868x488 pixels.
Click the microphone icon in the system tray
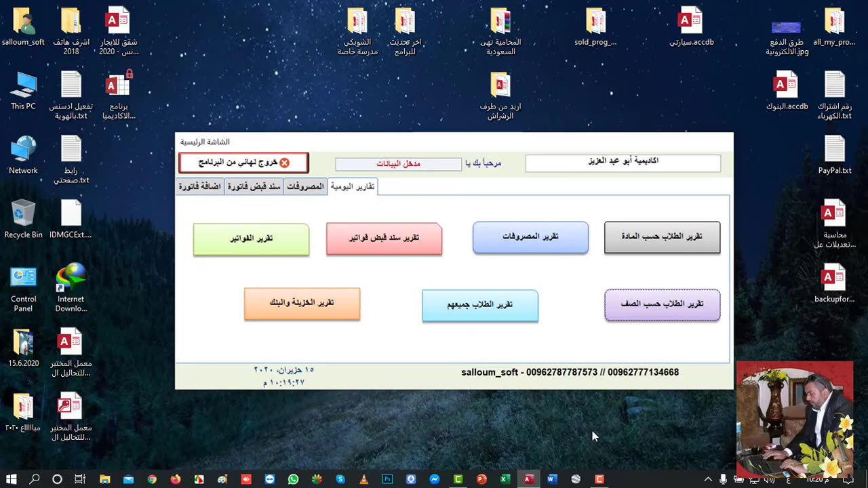click(724, 479)
